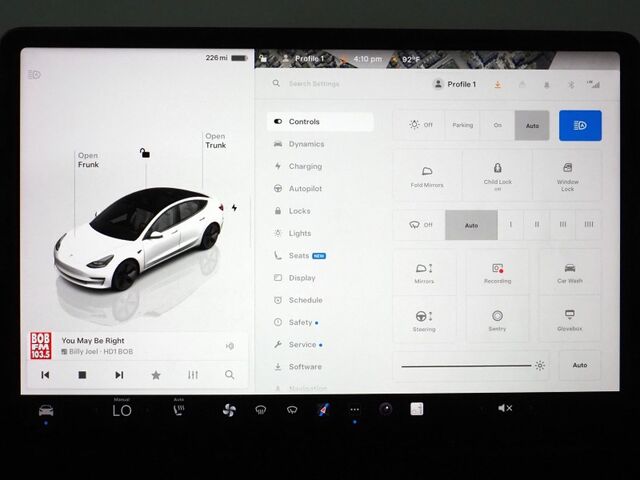Screen dimensions: 640x480
Task: Open the audio equalizer settings
Action: tap(193, 375)
